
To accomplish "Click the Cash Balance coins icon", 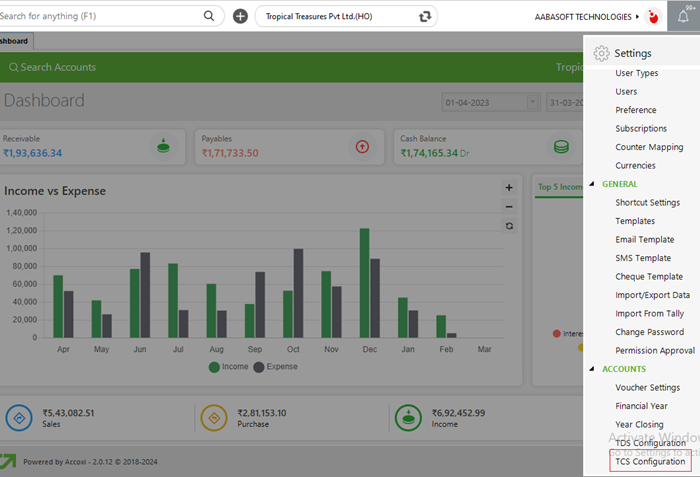I will pyautogui.click(x=561, y=146).
